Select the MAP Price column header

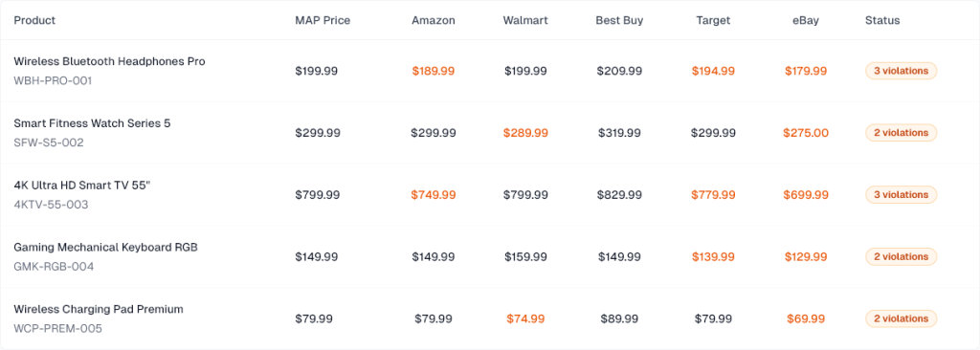point(323,20)
